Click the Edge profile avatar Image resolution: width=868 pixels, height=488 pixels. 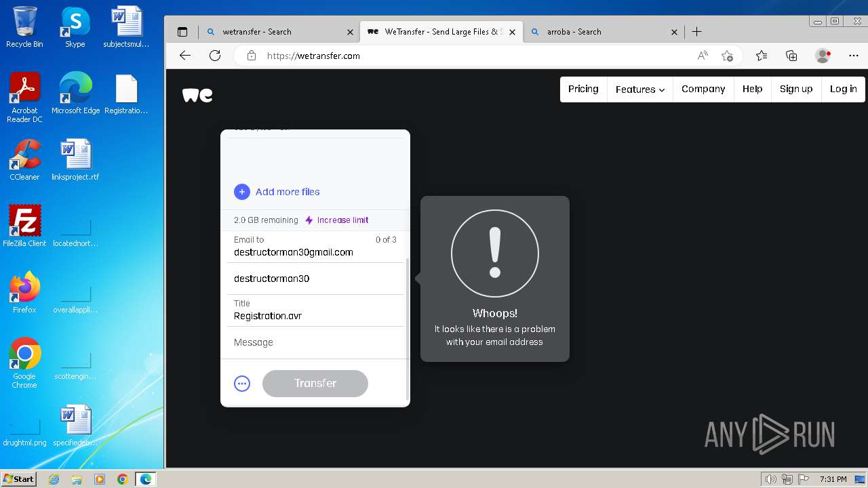[823, 56]
